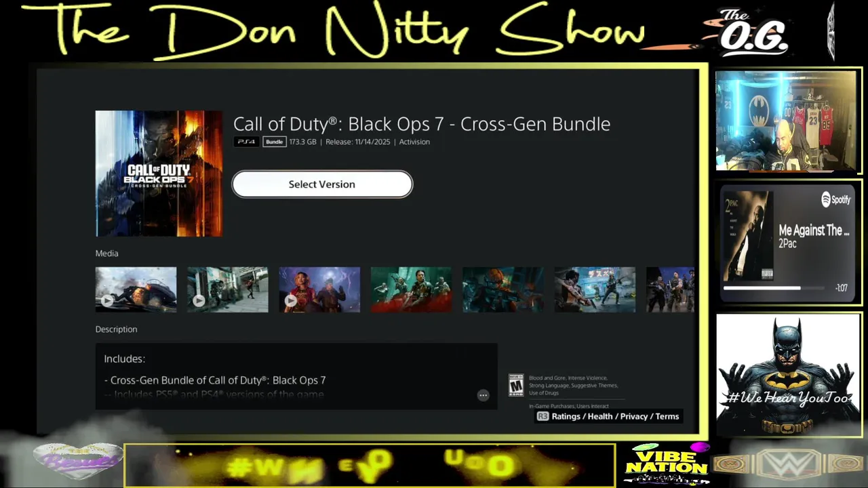The image size is (868, 488).
Task: Click the Me Against The... song title
Action: click(x=814, y=230)
